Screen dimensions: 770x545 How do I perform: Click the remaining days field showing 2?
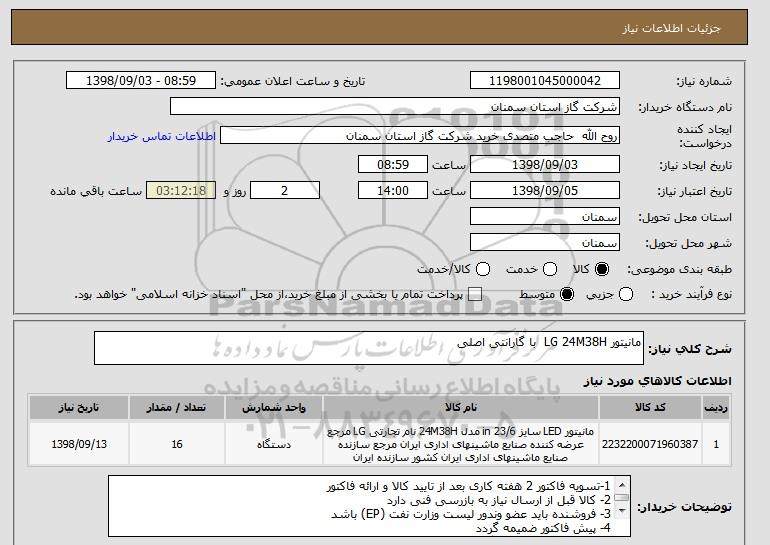pyautogui.click(x=285, y=191)
